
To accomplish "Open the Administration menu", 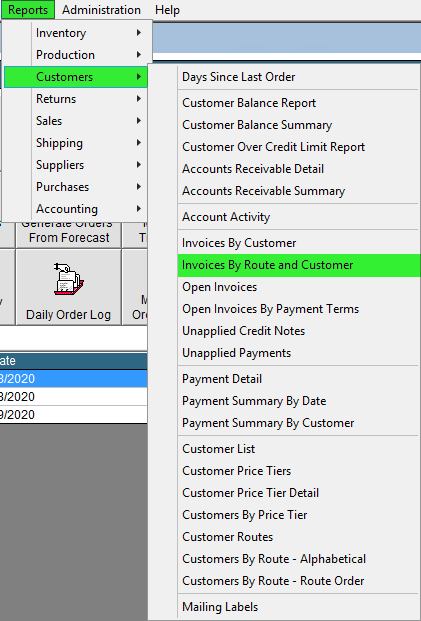I will [101, 10].
